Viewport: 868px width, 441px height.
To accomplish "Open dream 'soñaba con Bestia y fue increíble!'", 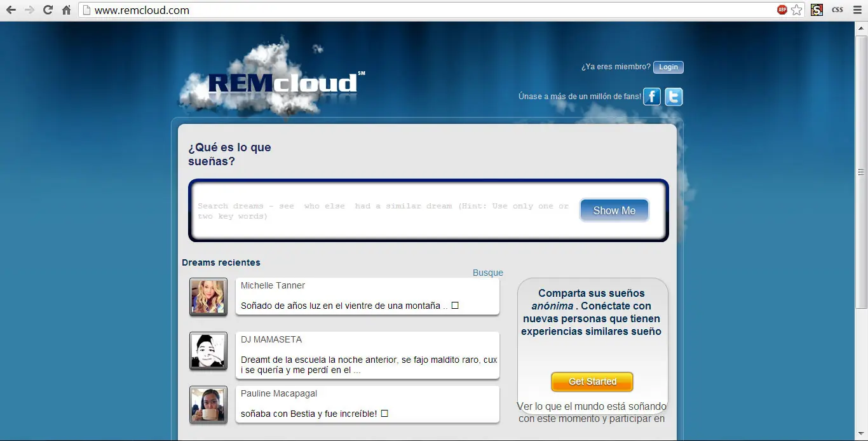I will (314, 414).
